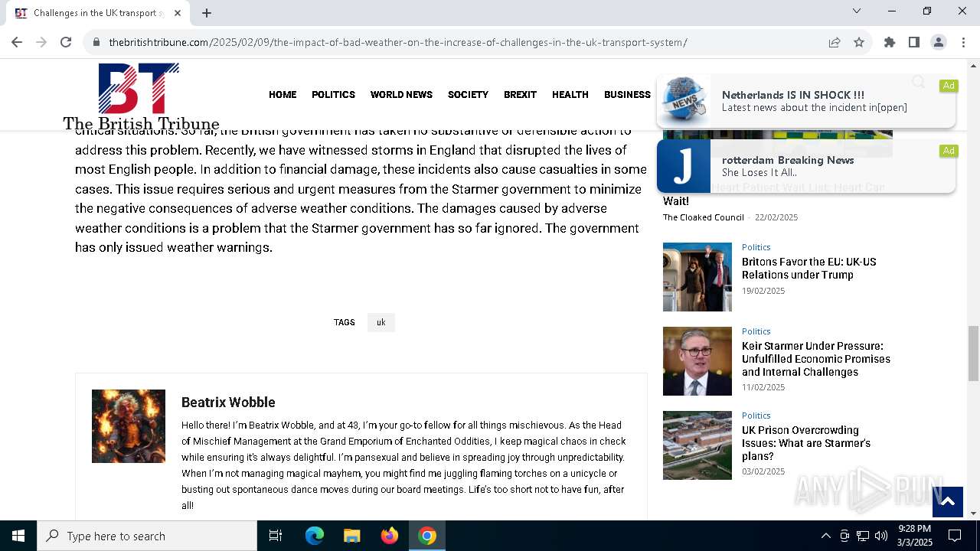
Task: Open the BREXIT menu item
Action: pos(520,95)
